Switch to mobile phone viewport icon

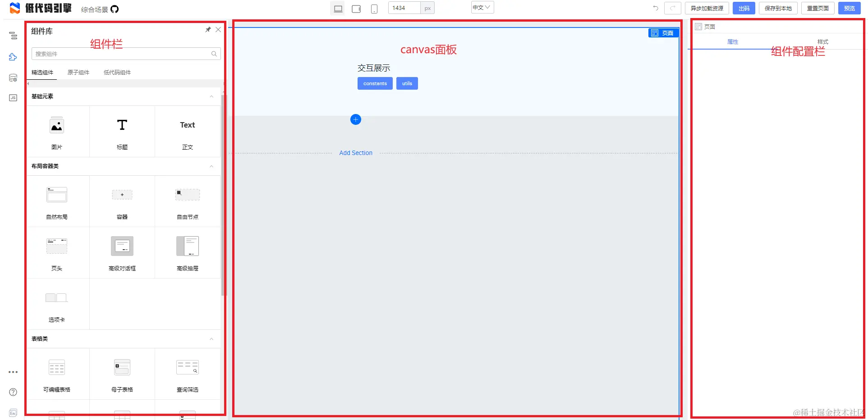374,8
